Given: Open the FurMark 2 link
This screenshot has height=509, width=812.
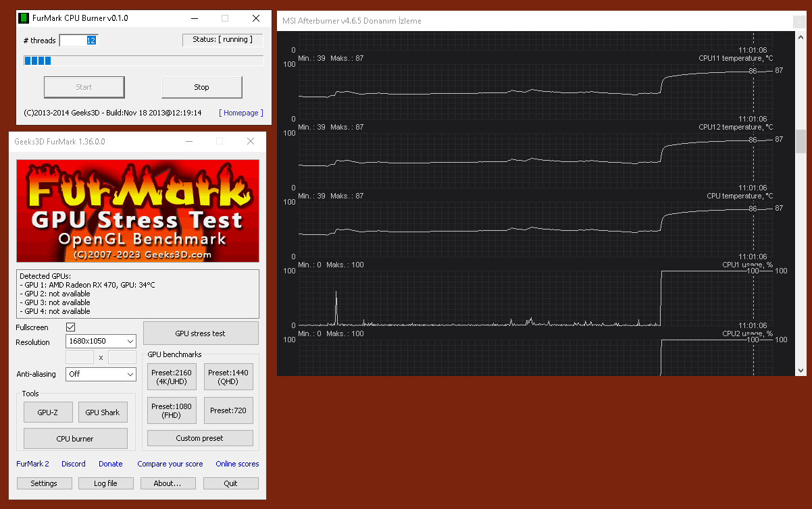Looking at the screenshot, I should click(x=32, y=464).
